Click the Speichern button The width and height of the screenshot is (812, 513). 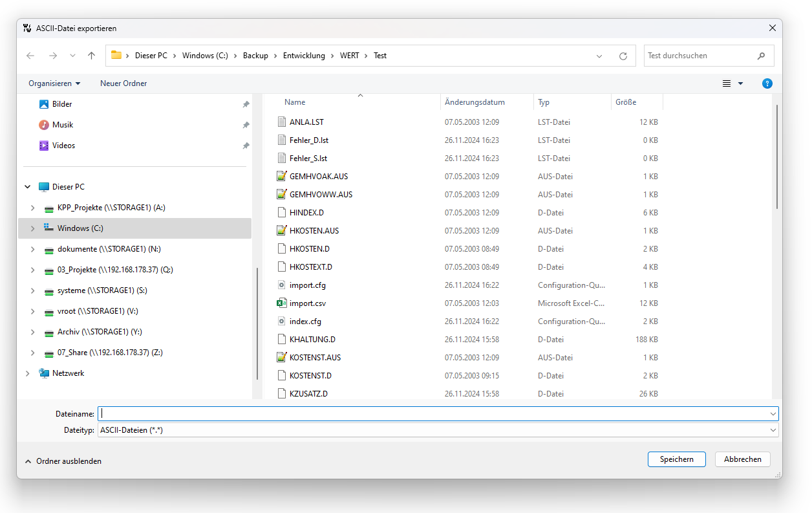676,459
